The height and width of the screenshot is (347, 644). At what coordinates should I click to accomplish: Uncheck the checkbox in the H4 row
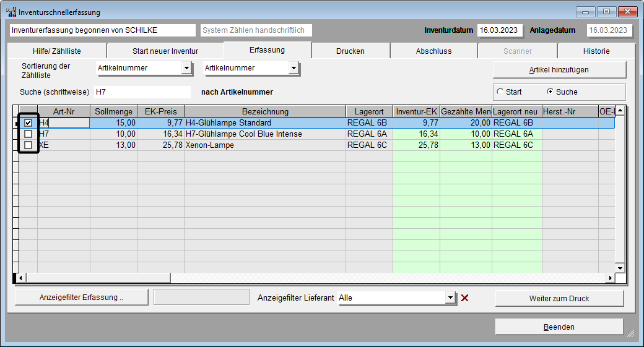28,122
